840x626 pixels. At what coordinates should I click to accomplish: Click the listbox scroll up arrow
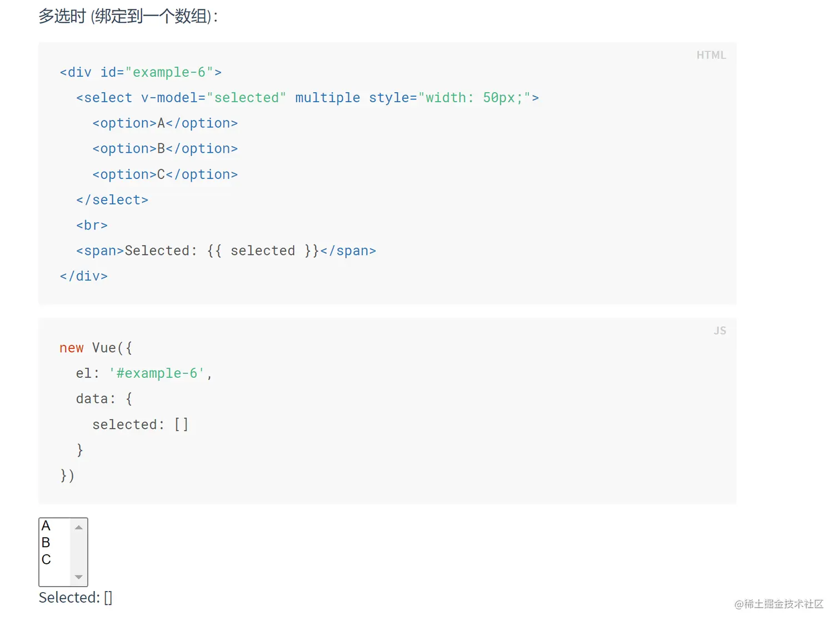click(x=79, y=527)
